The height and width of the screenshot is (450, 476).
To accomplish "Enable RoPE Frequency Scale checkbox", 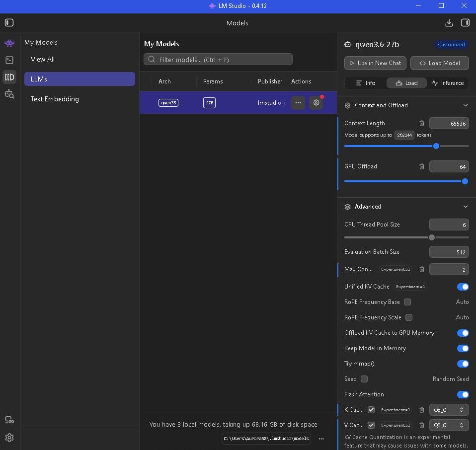I will coord(409,317).
